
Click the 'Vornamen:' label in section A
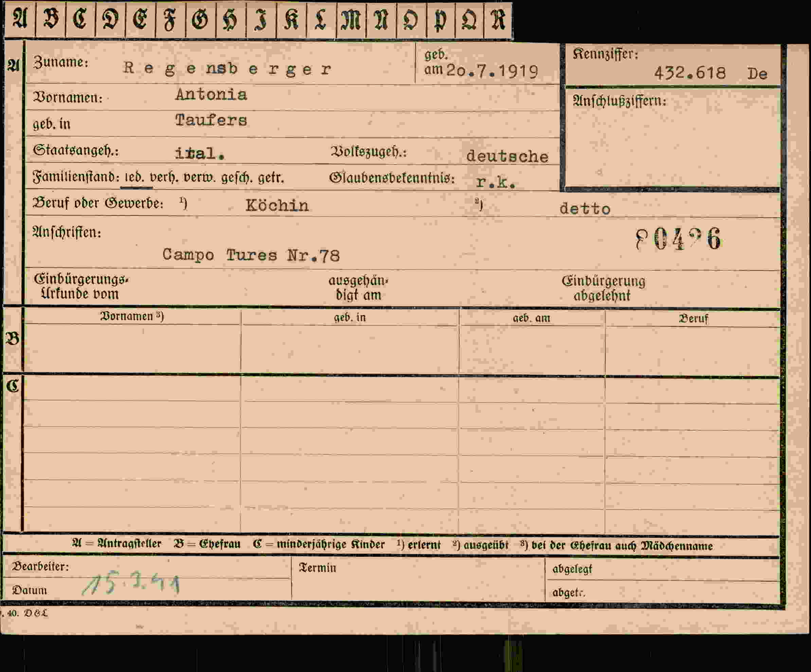click(x=68, y=97)
